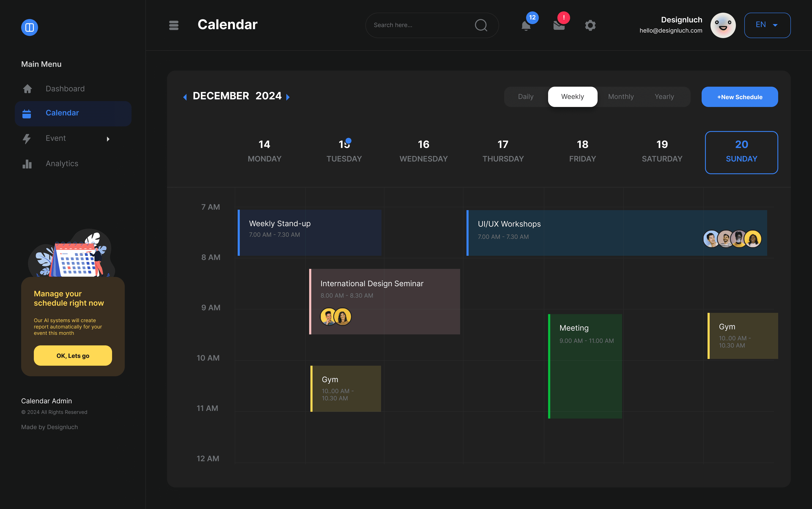The image size is (812, 509).
Task: Switch to Yearly view
Action: pyautogui.click(x=664, y=97)
